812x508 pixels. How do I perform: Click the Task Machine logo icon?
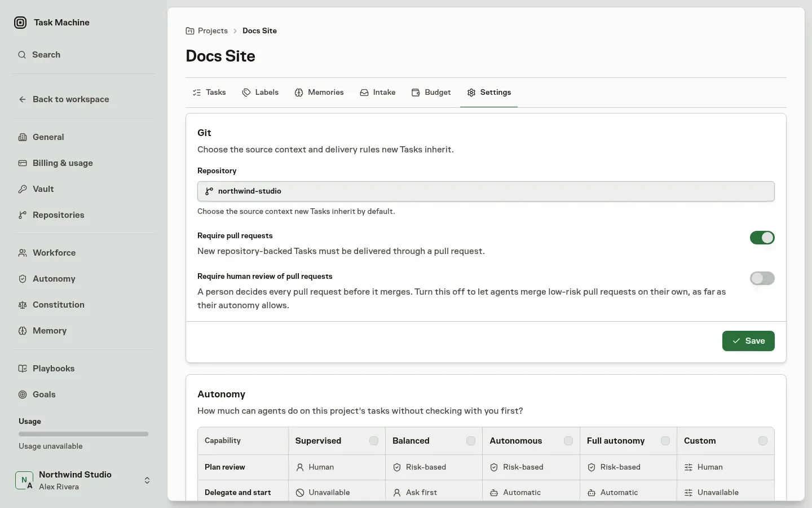point(20,23)
